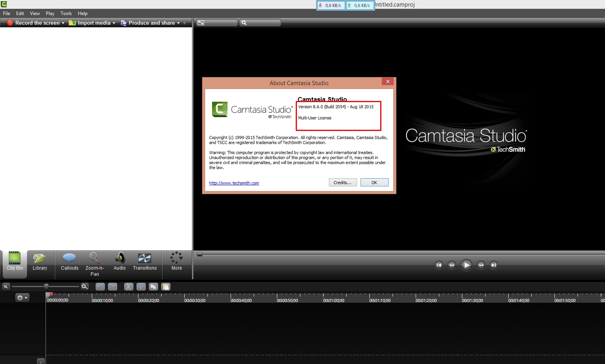Open the Help menu

click(x=83, y=13)
